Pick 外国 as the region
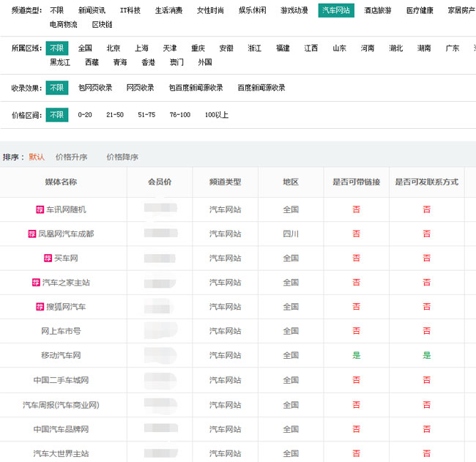Screen dimensions: 476x462 (204, 62)
